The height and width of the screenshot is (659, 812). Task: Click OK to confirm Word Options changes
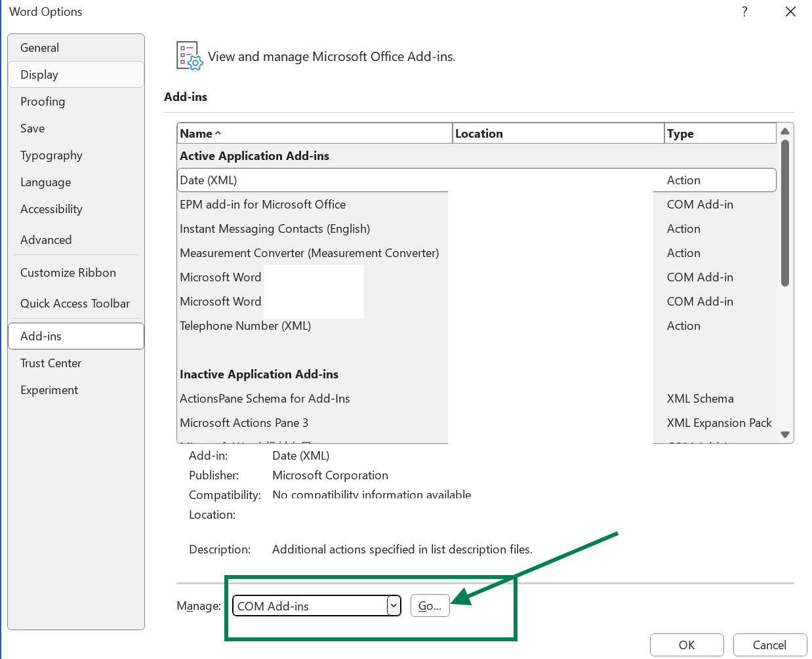point(687,645)
